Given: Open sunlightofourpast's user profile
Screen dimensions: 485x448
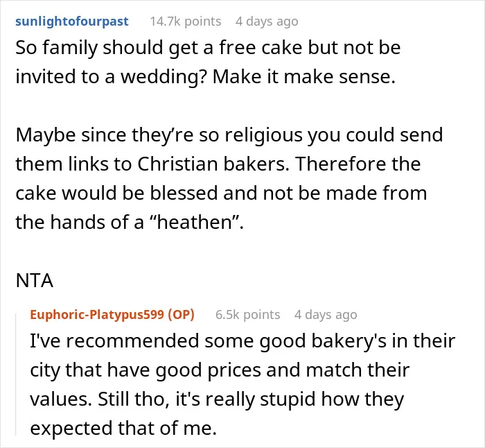Looking at the screenshot, I should pos(72,21).
